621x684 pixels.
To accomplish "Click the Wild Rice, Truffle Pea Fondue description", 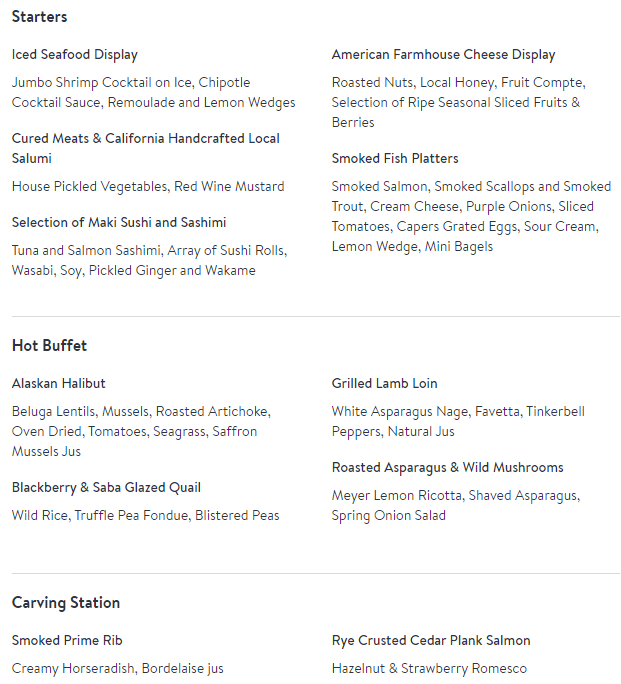I will coord(145,516).
